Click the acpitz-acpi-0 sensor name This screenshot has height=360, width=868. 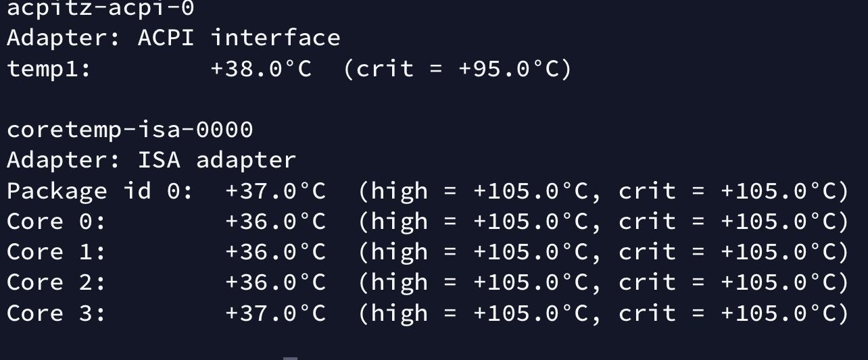click(100, 9)
